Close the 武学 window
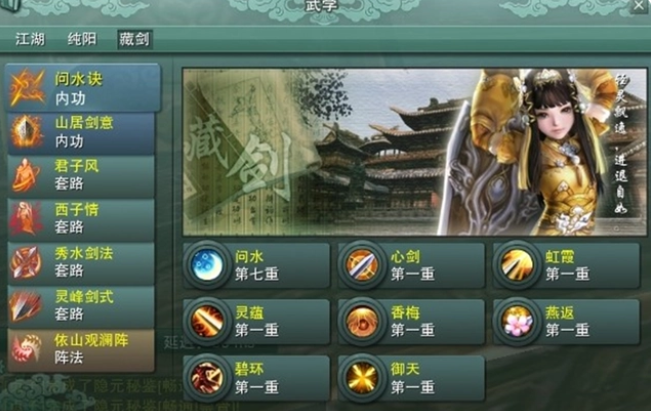 click(639, 6)
